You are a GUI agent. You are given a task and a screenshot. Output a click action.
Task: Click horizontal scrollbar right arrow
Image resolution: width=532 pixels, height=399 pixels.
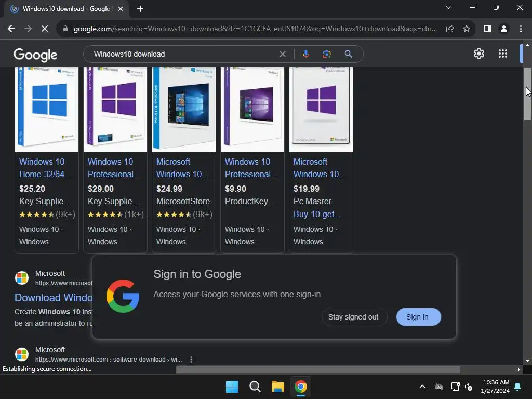point(519,369)
